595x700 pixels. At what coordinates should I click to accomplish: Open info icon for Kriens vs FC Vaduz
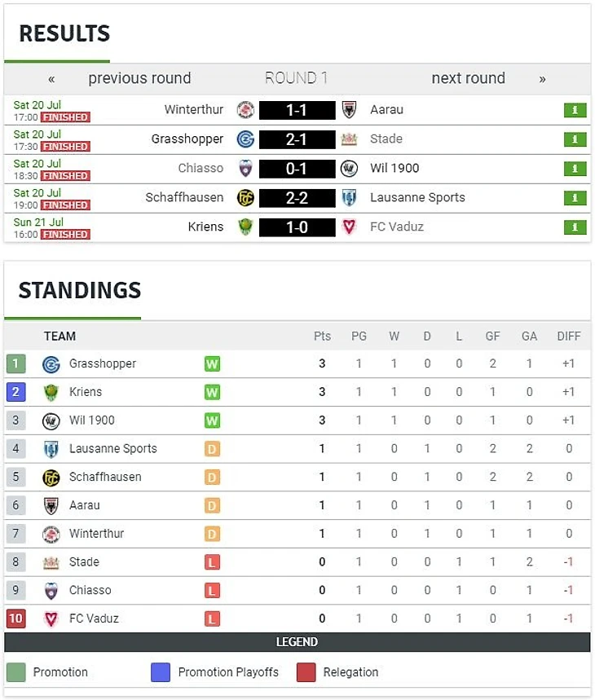(575, 227)
